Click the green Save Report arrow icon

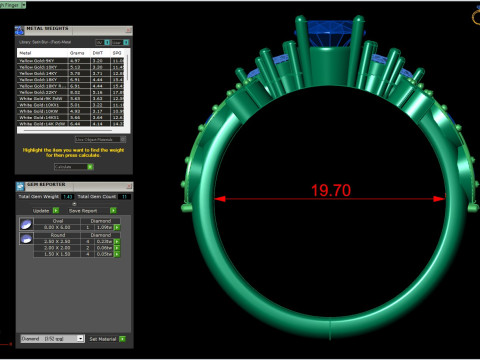(x=113, y=210)
